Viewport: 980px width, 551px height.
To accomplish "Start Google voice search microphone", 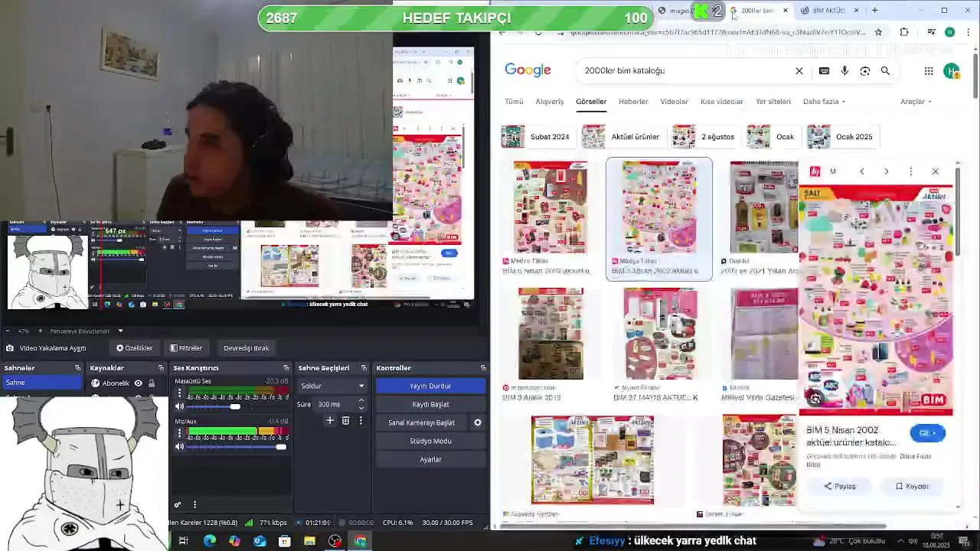I will pos(844,71).
